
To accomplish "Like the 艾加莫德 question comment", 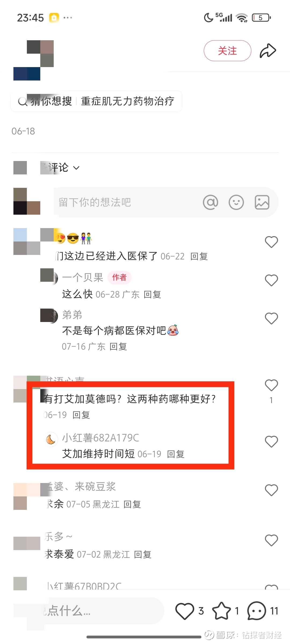I will 271,385.
